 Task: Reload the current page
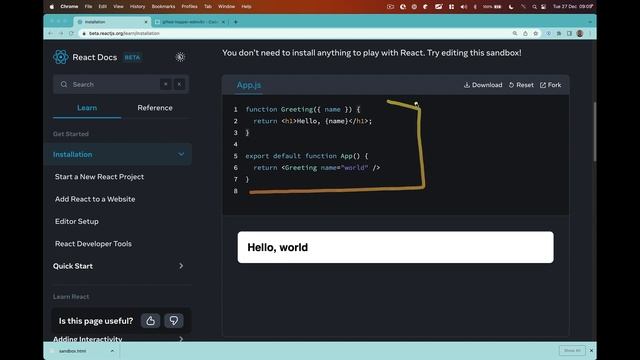71,33
